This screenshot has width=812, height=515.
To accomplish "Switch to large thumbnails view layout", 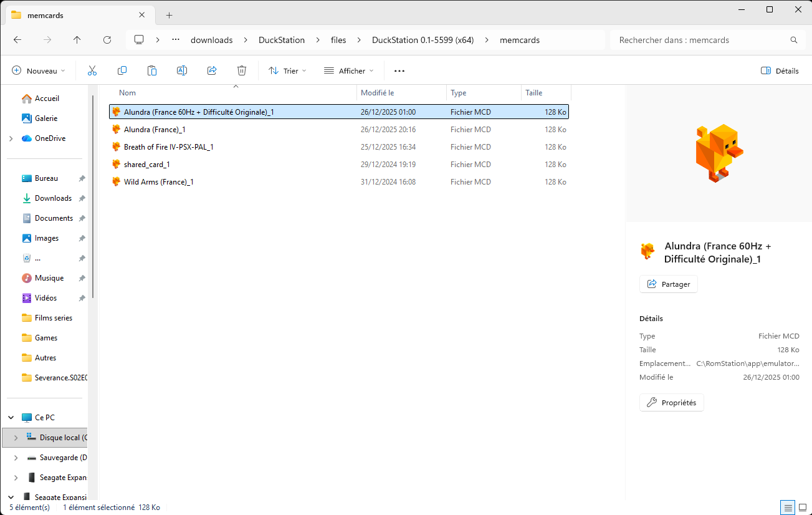I will tap(803, 508).
